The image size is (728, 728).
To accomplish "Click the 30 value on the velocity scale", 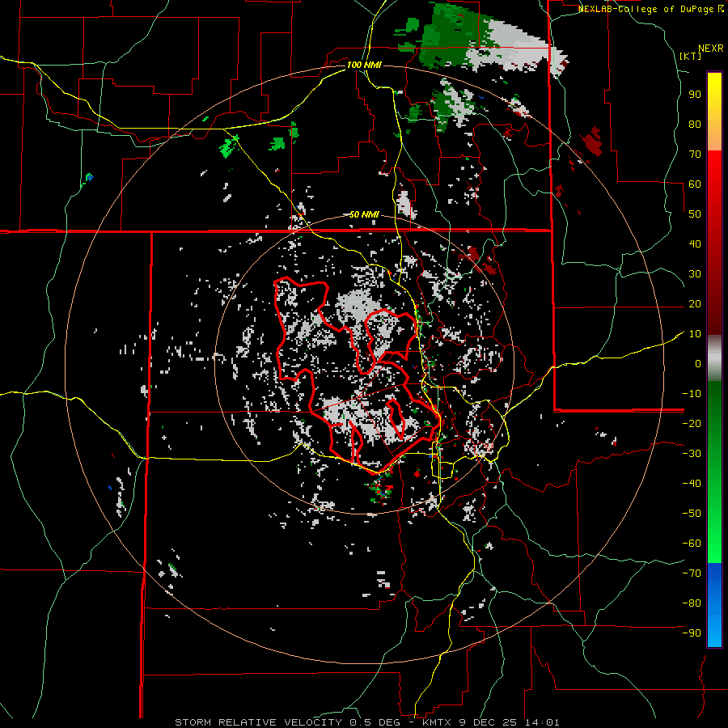I will tap(695, 274).
